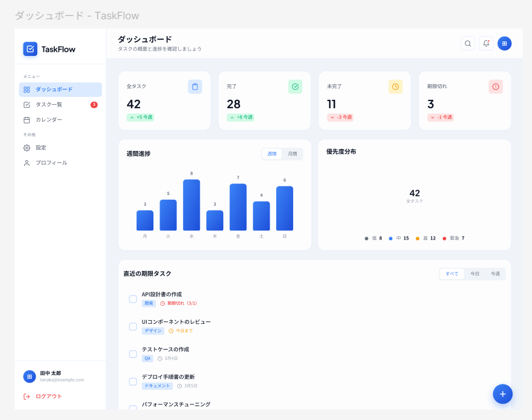Screen dimensions: 532x420
Task: Open the notifications bell icon
Action: tap(486, 43)
